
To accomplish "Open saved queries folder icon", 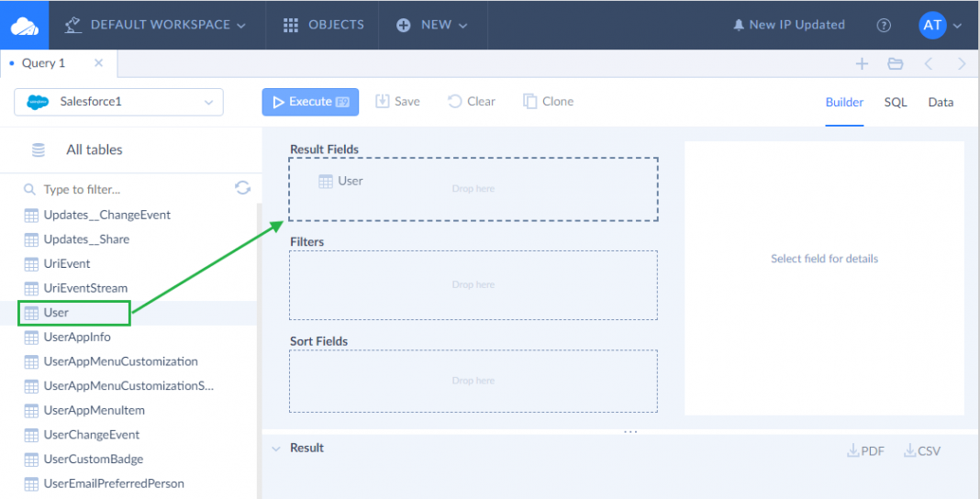I will coord(895,63).
